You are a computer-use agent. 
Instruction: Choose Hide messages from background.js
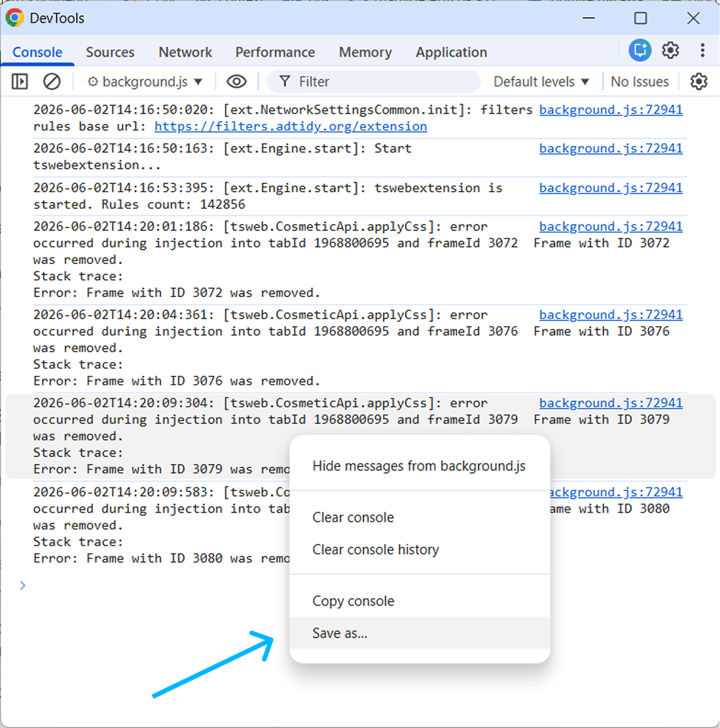pos(420,466)
